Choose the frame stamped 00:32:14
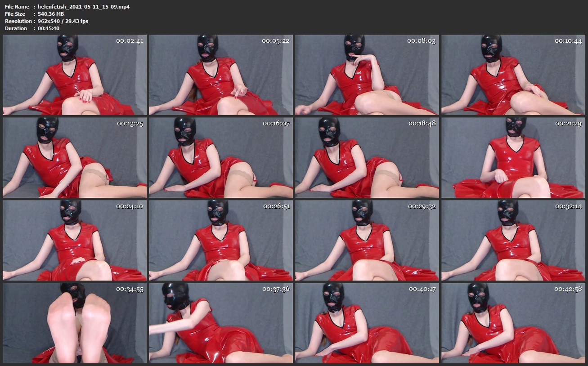The width and height of the screenshot is (588, 366). click(x=513, y=240)
